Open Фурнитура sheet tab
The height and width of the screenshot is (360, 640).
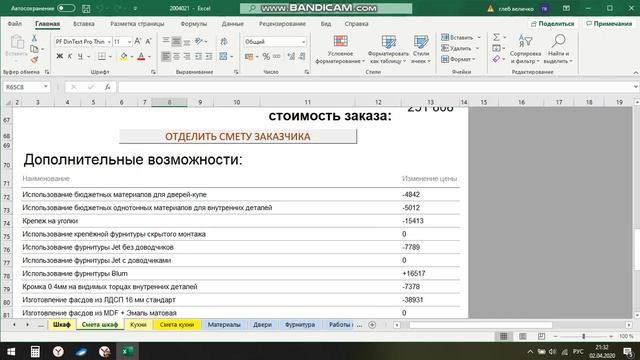[x=300, y=324]
